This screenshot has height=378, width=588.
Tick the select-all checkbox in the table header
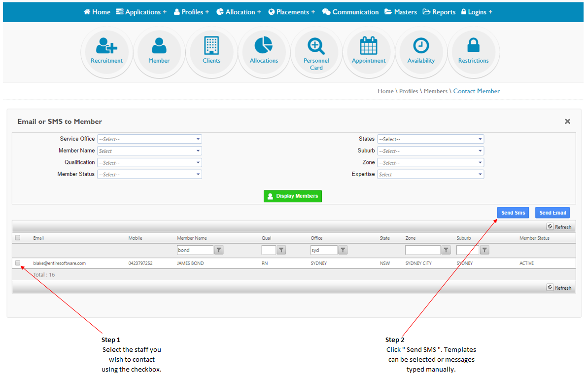[18, 238]
